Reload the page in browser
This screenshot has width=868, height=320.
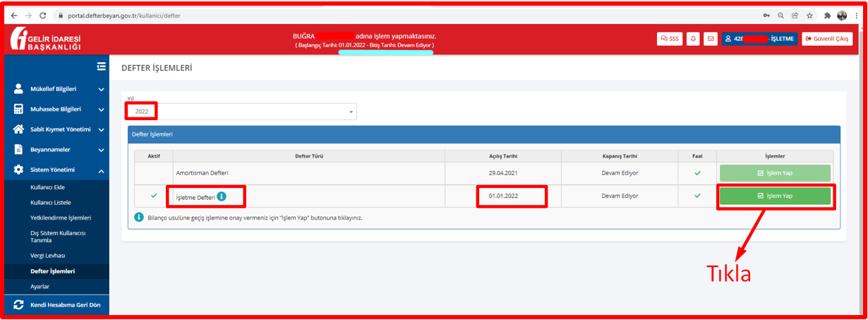44,15
